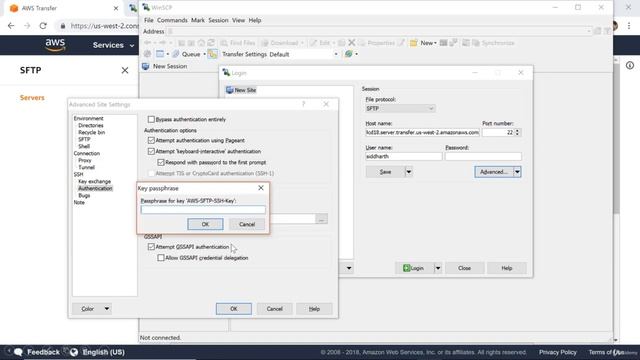Select Connection in settings tree

coord(87,153)
